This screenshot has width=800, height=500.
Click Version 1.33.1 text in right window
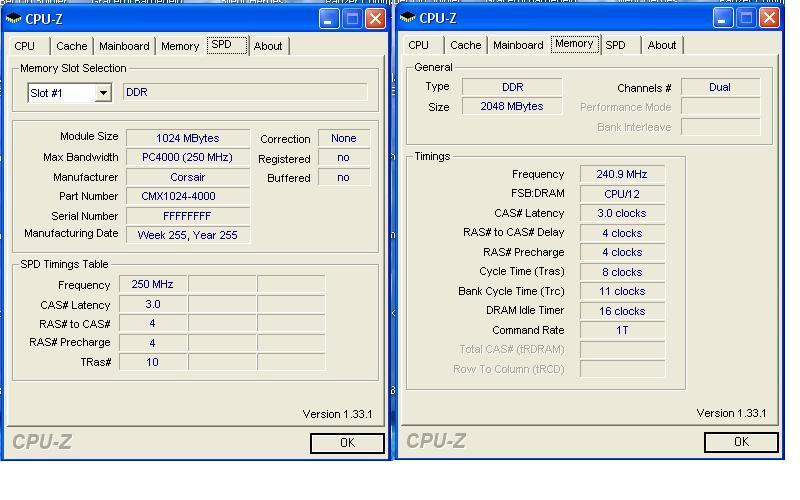(x=731, y=413)
